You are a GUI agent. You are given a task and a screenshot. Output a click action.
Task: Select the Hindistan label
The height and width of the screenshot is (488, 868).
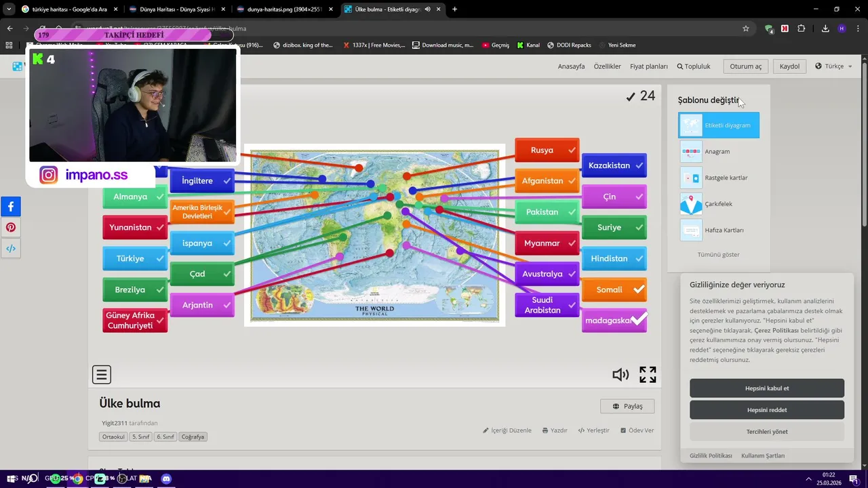[614, 258]
